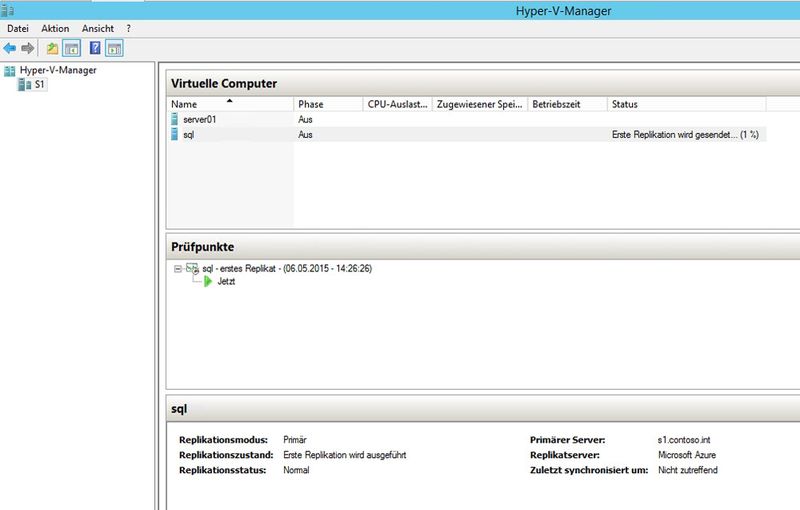Click the Zuletzt synchronisiert um label
The image size is (800, 510).
coord(589,470)
